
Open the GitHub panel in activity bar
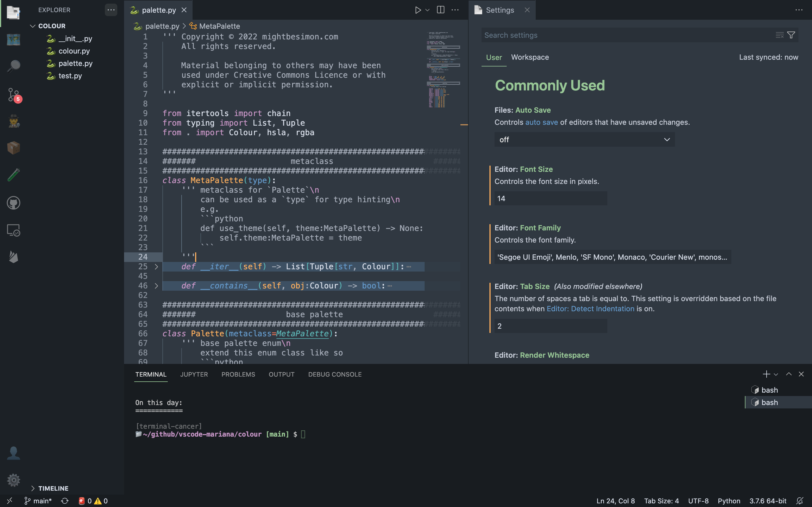click(x=14, y=203)
